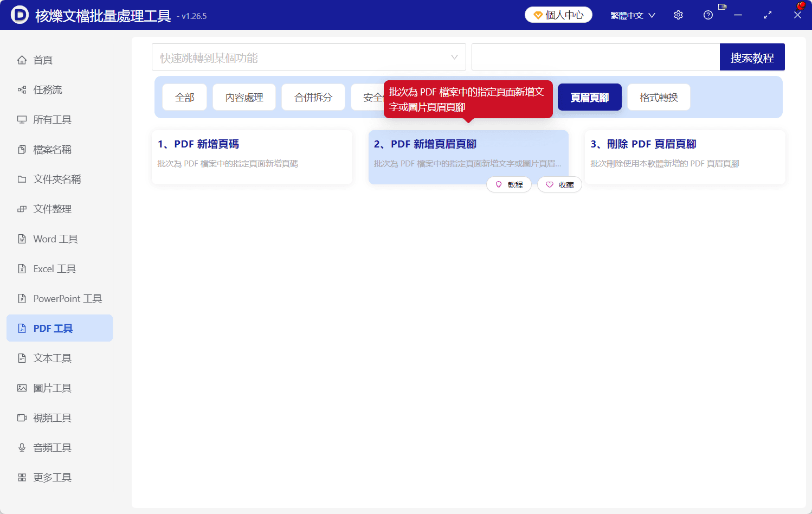This screenshot has height=514, width=812.
Task: Open 文件夾名稱 in the sidebar
Action: pyautogui.click(x=60, y=179)
